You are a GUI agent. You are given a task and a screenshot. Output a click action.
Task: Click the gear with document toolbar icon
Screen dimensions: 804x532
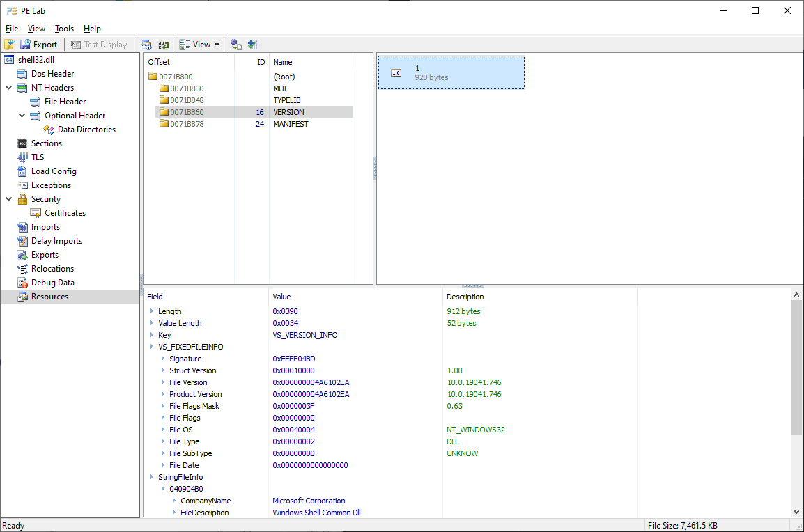[x=235, y=45]
